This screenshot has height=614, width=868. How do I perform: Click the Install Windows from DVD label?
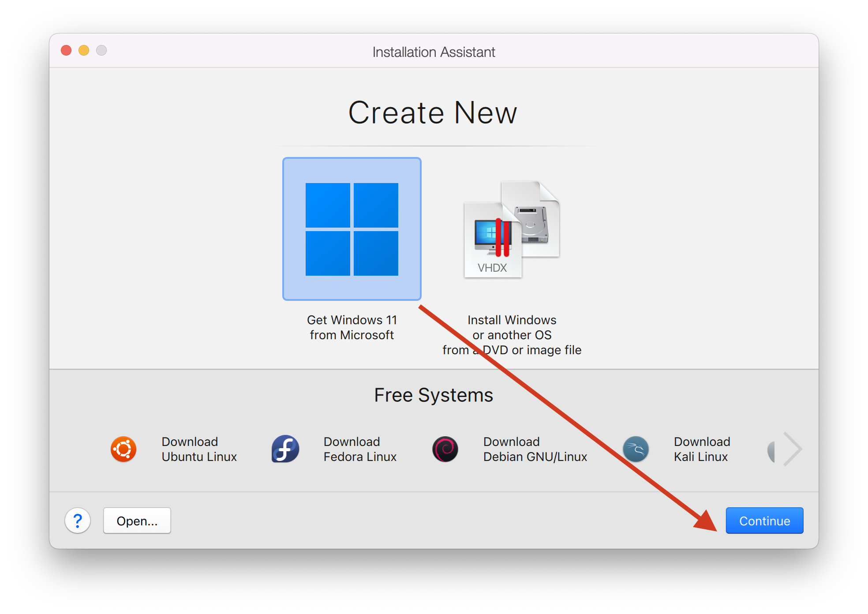click(x=512, y=334)
